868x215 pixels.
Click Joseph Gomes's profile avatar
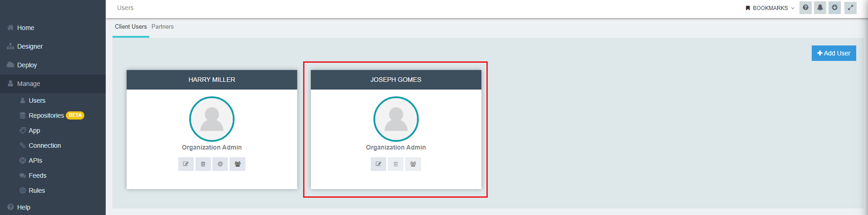pyautogui.click(x=396, y=119)
